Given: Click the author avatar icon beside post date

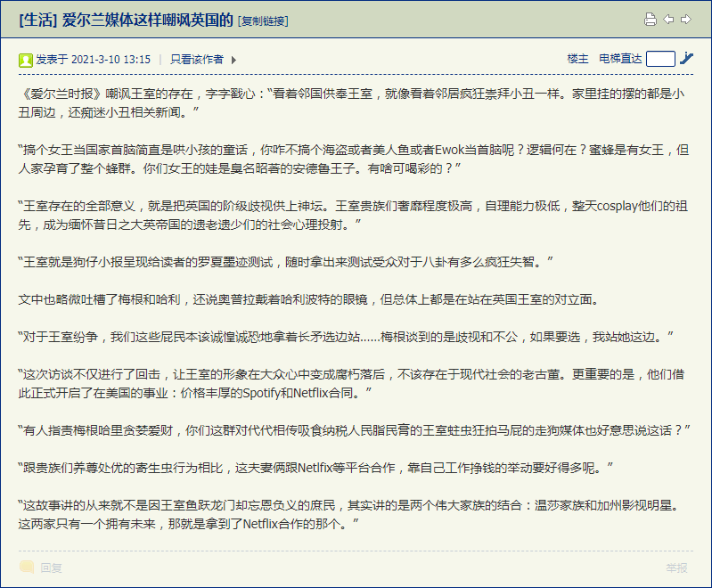Looking at the screenshot, I should click(26, 60).
